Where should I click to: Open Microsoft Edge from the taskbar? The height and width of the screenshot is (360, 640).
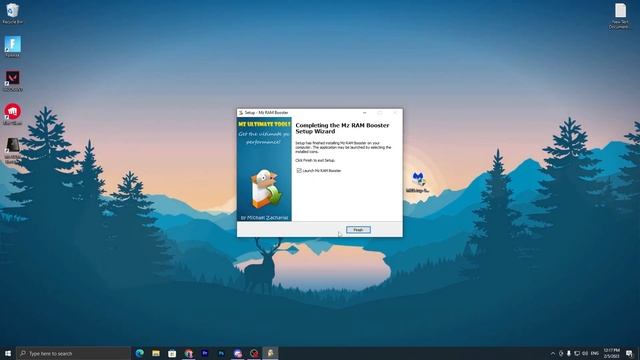[x=140, y=353]
